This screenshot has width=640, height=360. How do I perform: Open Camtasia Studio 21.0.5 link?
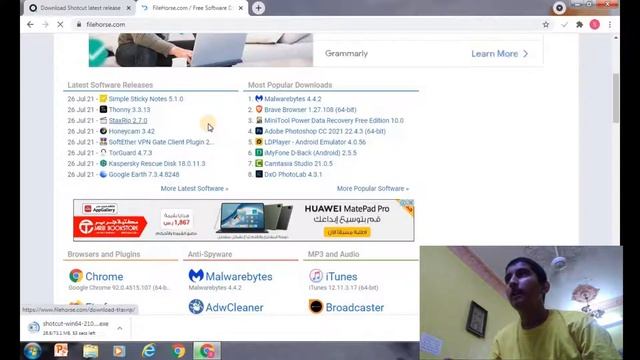point(298,163)
